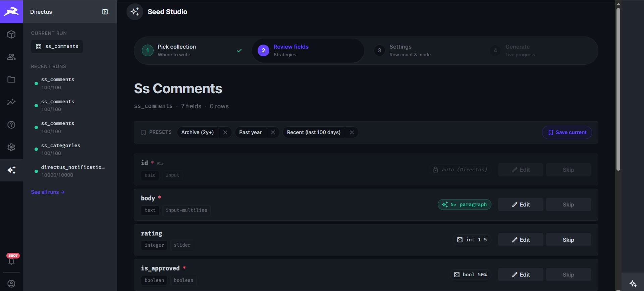Click the Directus project title

[x=41, y=12]
